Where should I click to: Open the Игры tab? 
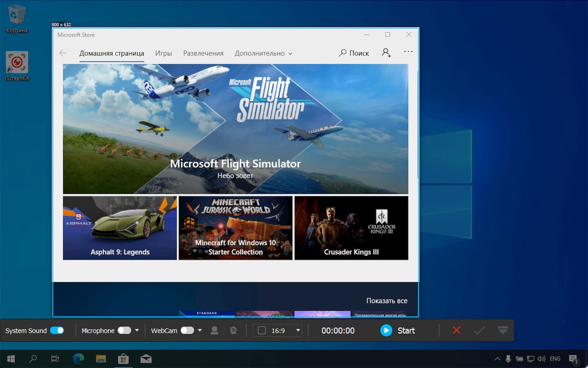pyautogui.click(x=163, y=53)
